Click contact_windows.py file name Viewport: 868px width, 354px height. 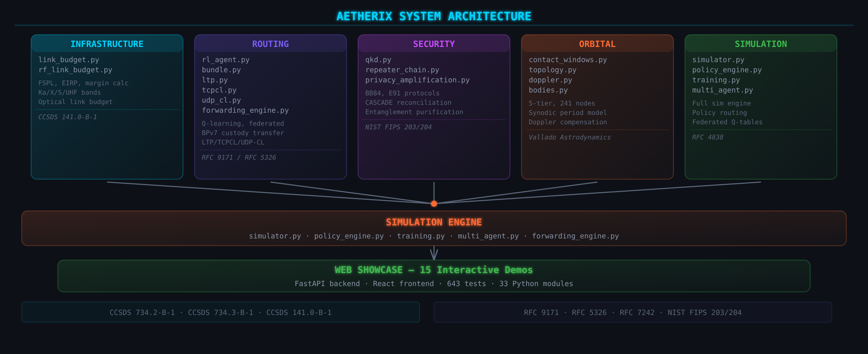[x=568, y=60]
